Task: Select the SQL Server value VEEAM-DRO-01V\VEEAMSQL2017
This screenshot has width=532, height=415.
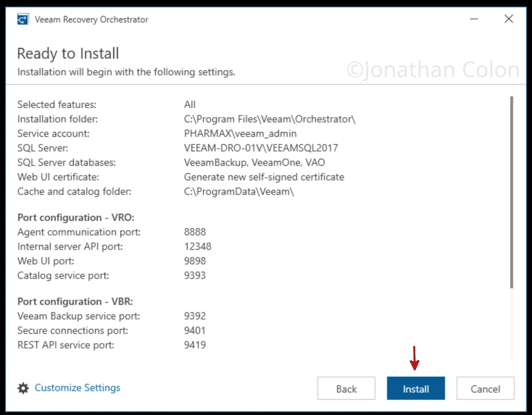Action: (x=261, y=148)
